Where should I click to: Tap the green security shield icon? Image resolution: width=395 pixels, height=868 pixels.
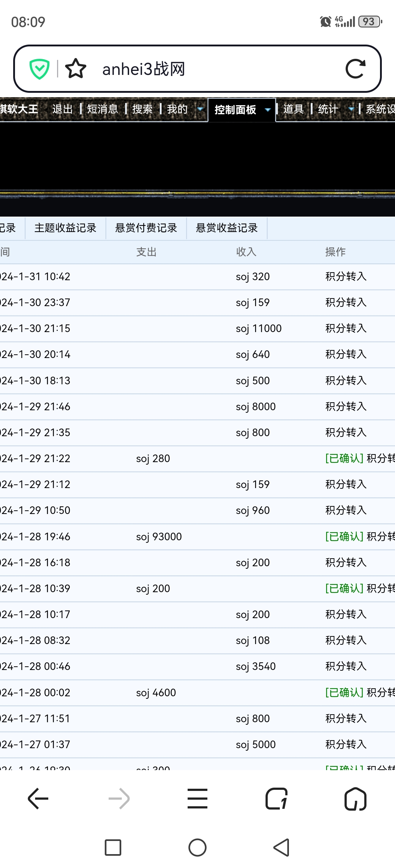pyautogui.click(x=39, y=69)
